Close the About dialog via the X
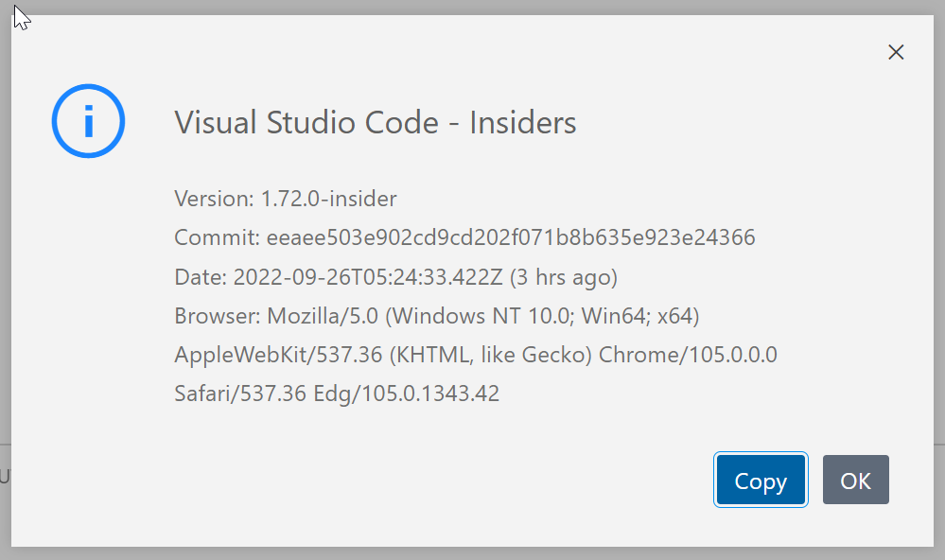Viewport: 945px width, 560px height. click(895, 52)
